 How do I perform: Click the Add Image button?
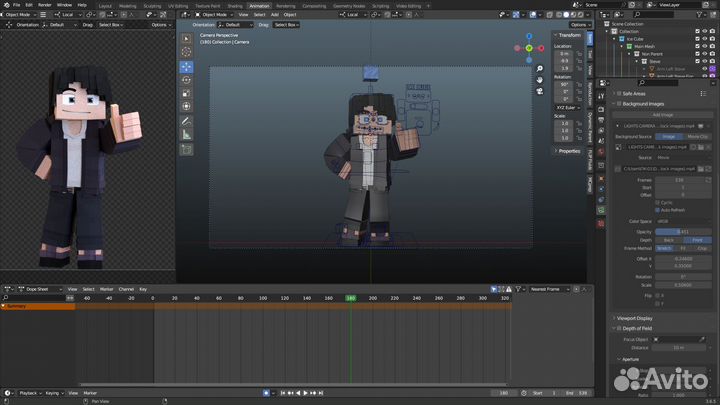click(x=663, y=115)
